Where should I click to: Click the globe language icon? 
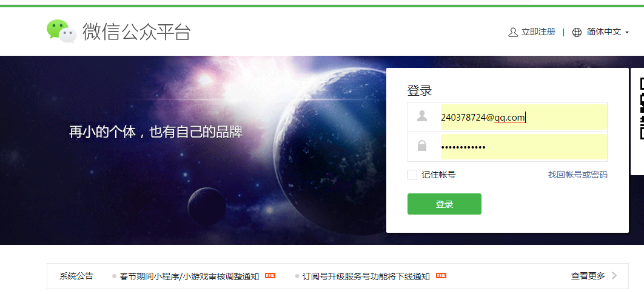click(577, 33)
